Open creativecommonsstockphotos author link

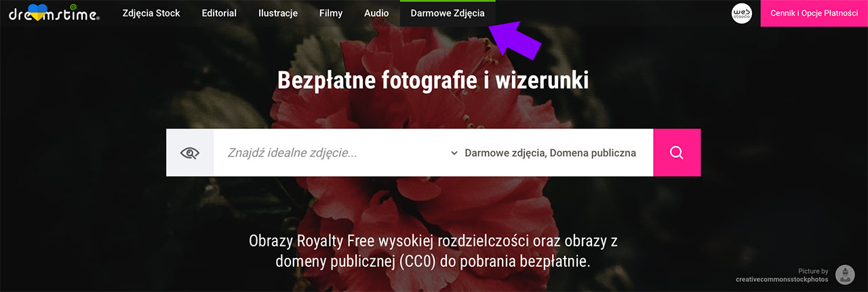[x=782, y=279]
